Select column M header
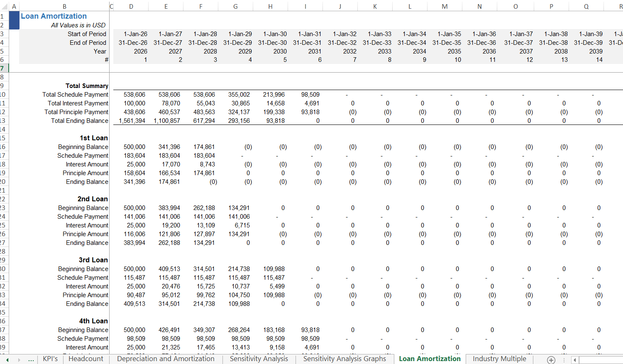 pos(445,6)
